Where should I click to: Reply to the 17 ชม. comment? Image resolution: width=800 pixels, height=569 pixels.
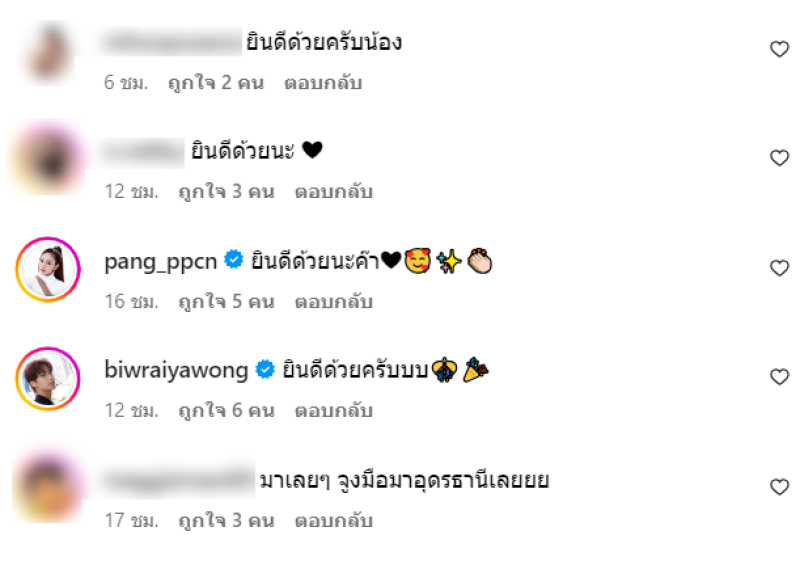[x=334, y=521]
